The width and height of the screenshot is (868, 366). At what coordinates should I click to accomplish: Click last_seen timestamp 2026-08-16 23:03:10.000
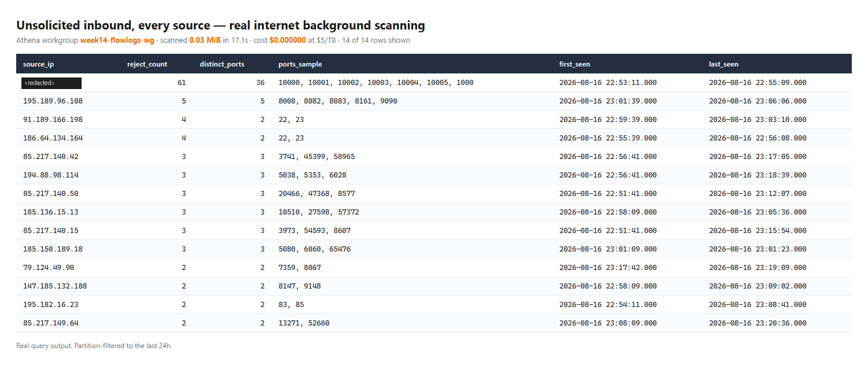758,120
